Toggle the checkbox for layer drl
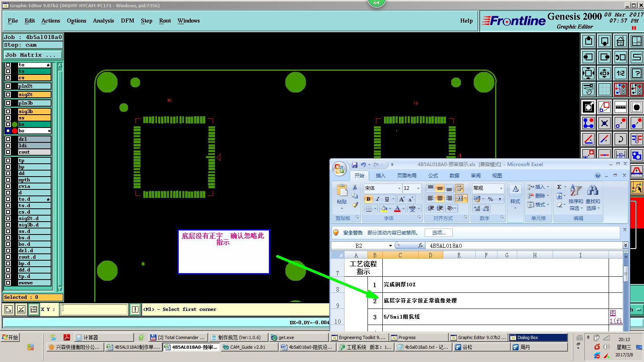Viewport: 644px width, 362px height. 8,139
